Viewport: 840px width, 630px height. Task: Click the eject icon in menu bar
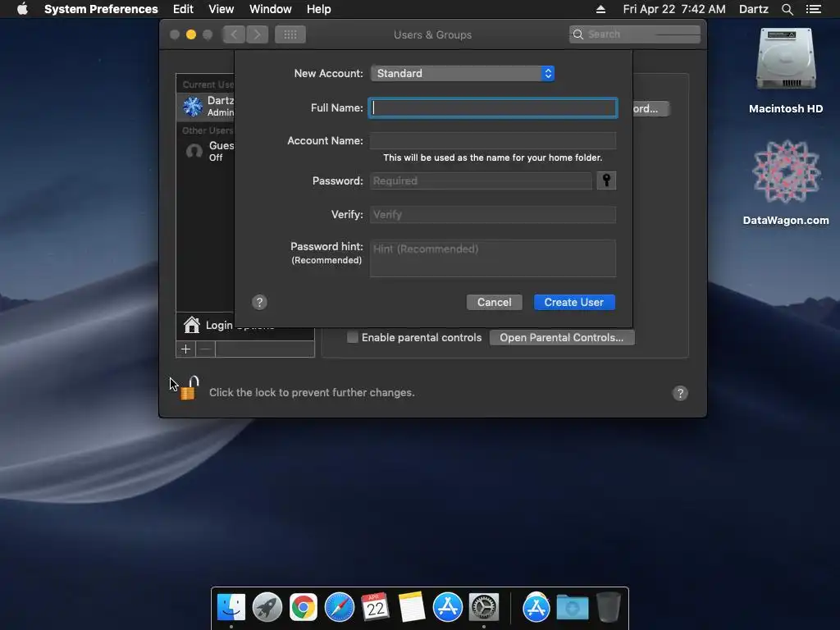[600, 9]
